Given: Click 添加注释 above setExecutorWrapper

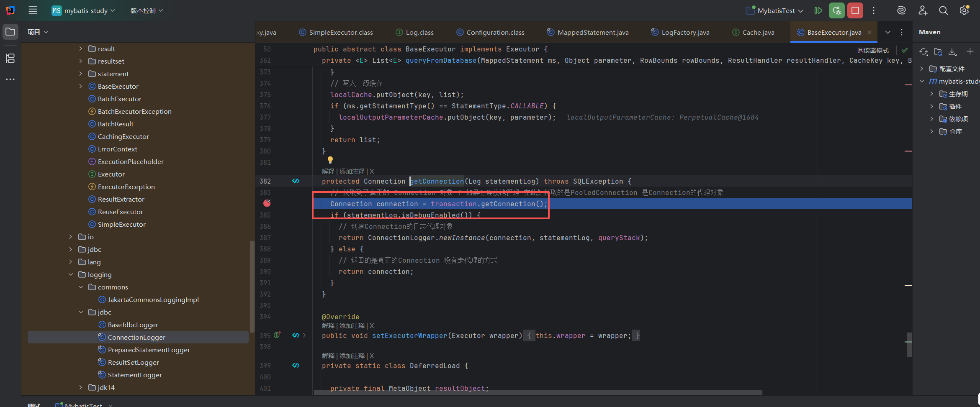Looking at the screenshot, I should pos(352,326).
